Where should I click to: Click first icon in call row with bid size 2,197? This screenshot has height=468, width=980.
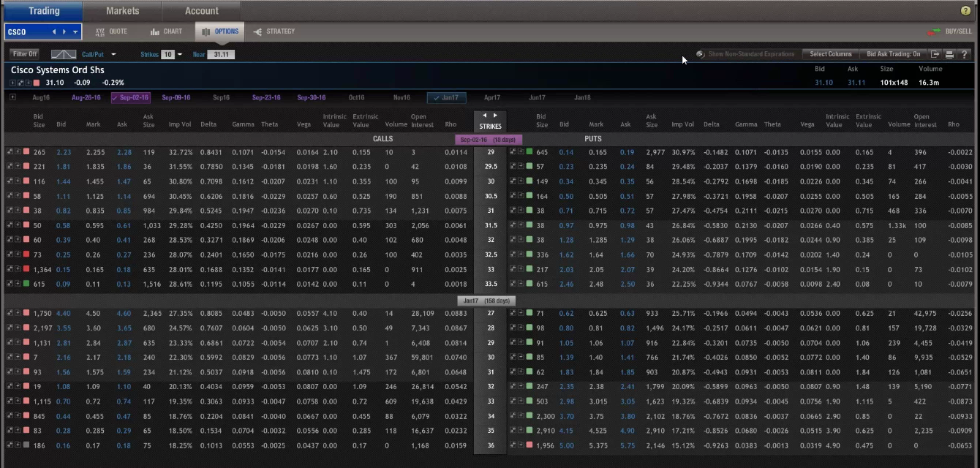click(10, 328)
